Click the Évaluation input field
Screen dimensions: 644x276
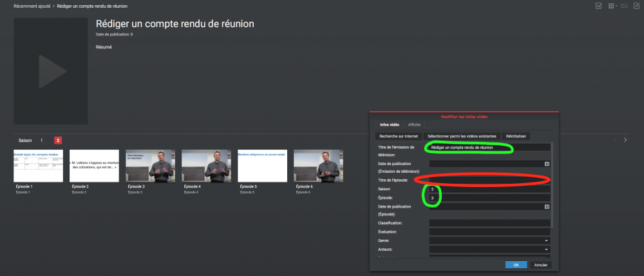[489, 232]
